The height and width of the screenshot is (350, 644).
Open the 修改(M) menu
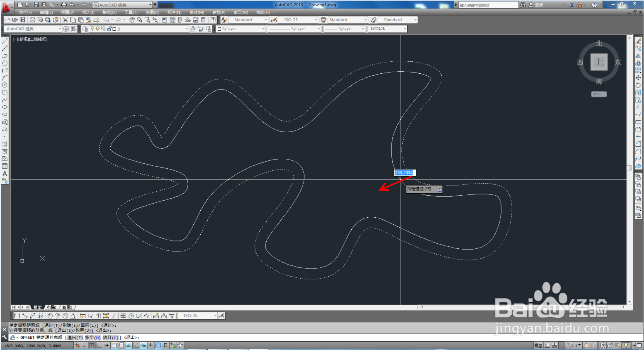click(x=197, y=12)
